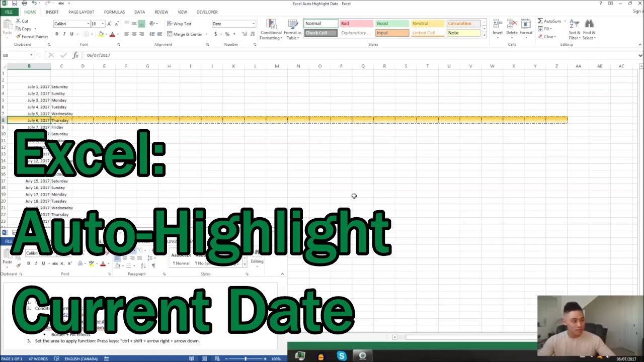
Task: Click the formula bar showing 06/07/2017
Action: (x=360, y=55)
